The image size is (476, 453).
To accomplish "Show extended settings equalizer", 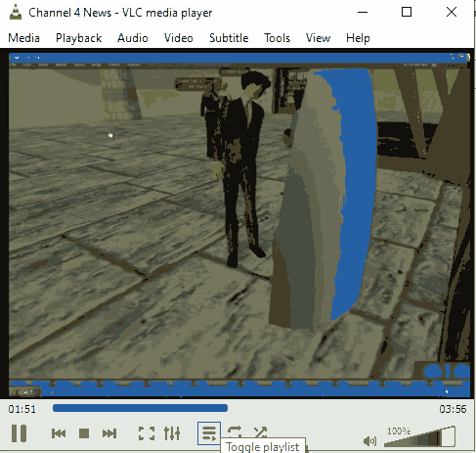I will [x=172, y=433].
